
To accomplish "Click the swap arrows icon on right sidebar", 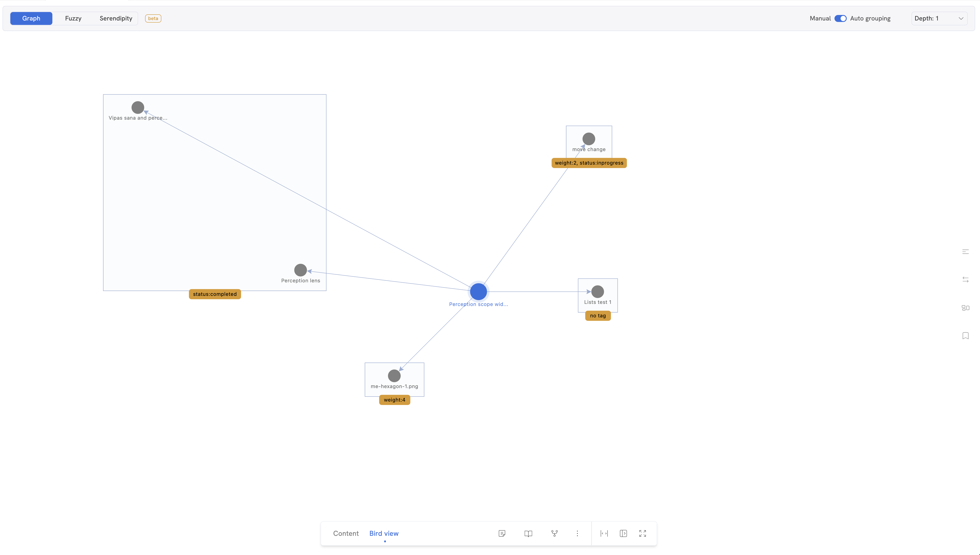I will [x=965, y=280].
